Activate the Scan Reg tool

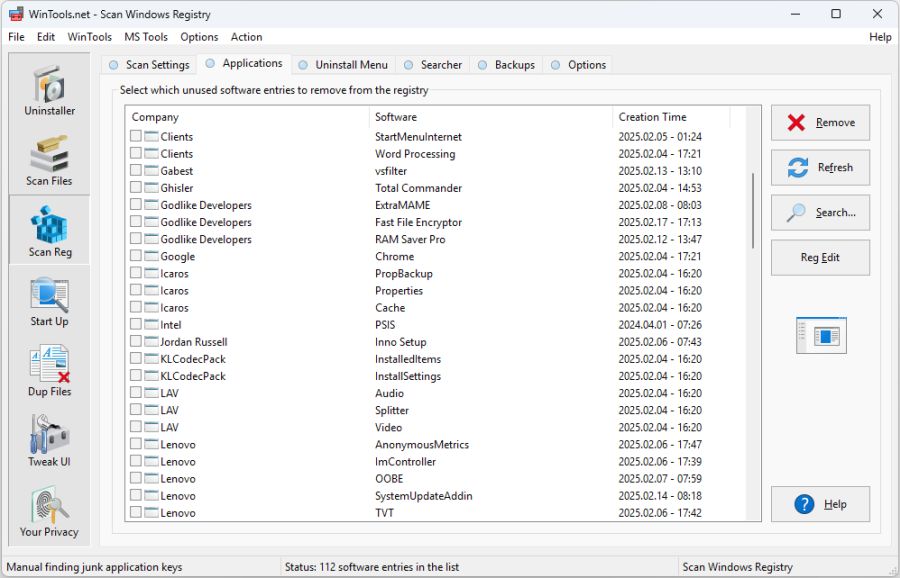coord(48,230)
